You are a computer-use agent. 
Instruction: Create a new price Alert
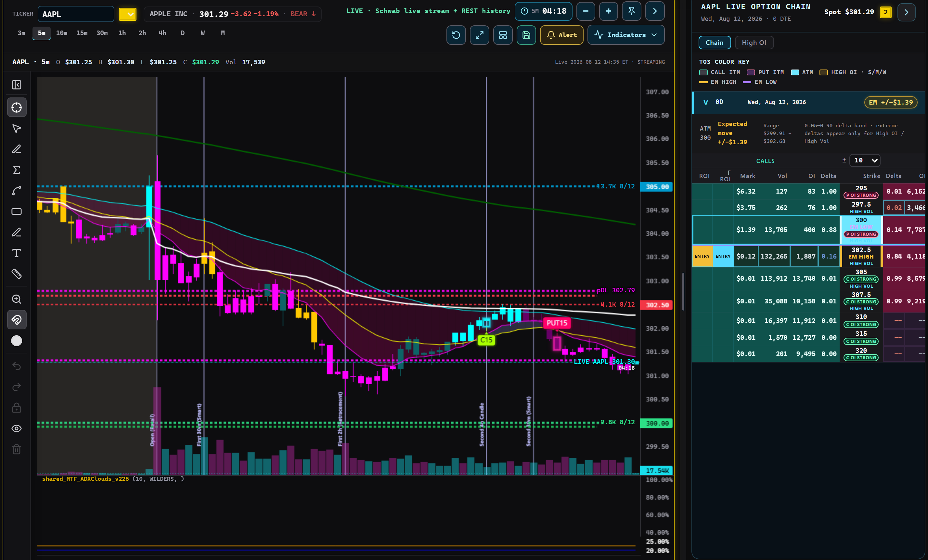click(x=561, y=35)
